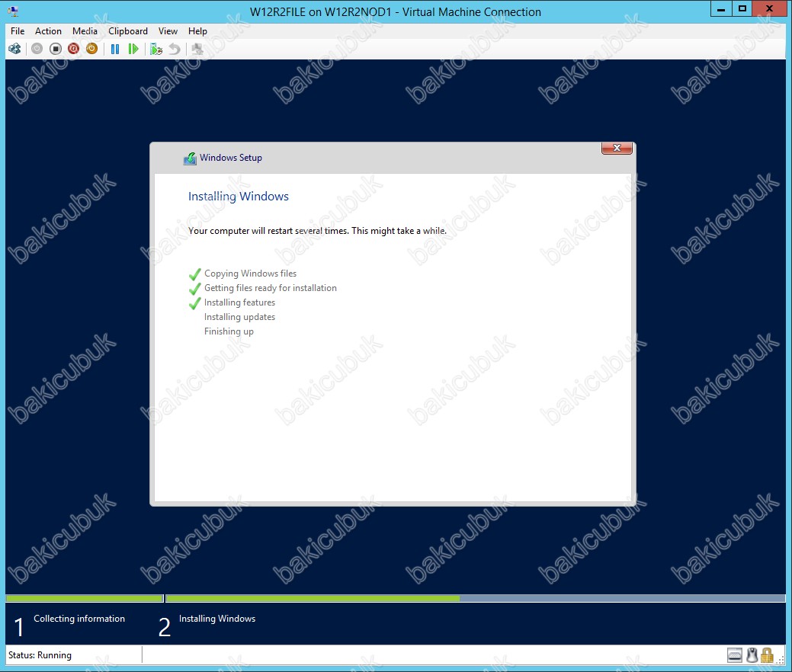Viewport: 792px width, 672px height.
Task: Click the Collecting information progress bar
Action: [85, 598]
